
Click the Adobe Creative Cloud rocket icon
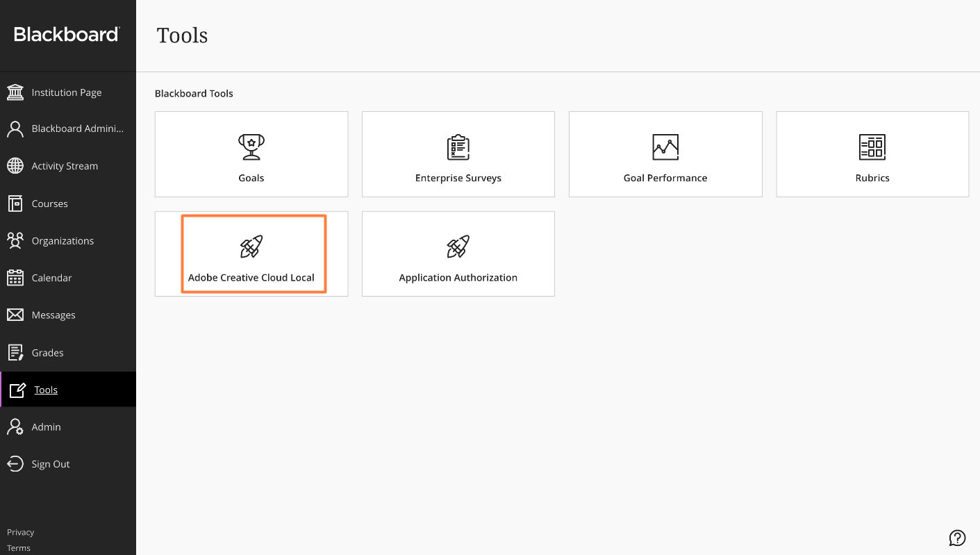tap(251, 247)
